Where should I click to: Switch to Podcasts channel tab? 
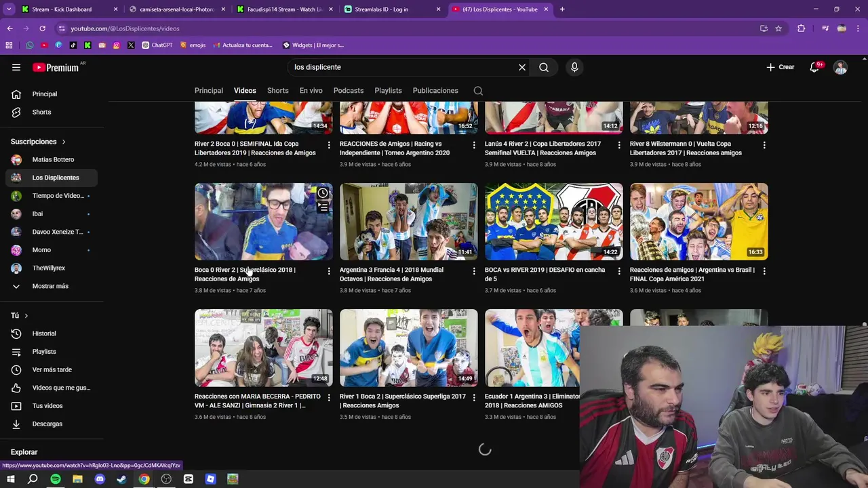349,91
